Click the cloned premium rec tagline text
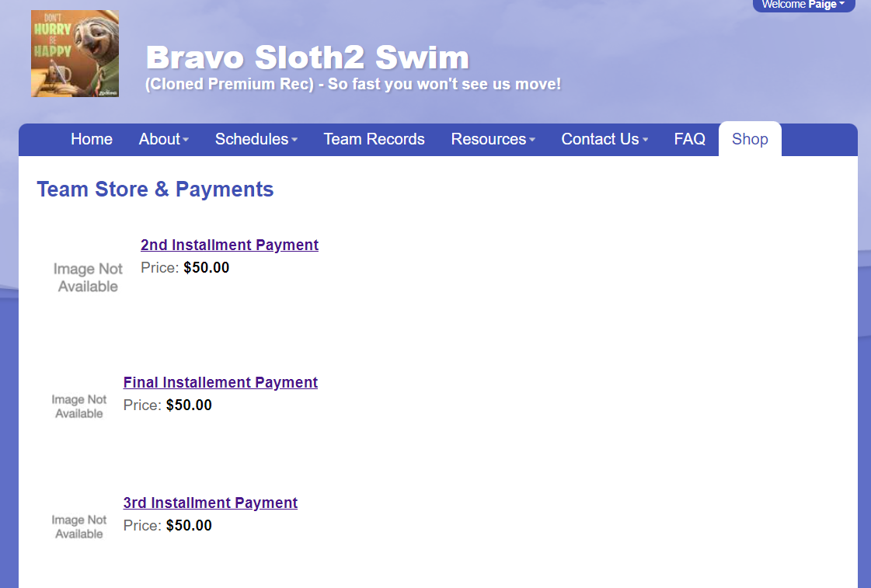The height and width of the screenshot is (588, 871). pos(352,84)
